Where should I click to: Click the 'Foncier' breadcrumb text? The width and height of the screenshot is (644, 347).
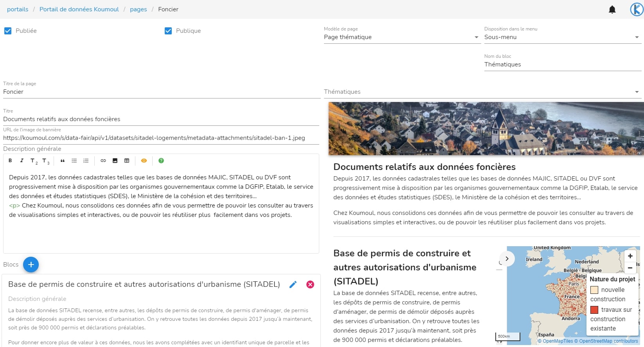(168, 9)
